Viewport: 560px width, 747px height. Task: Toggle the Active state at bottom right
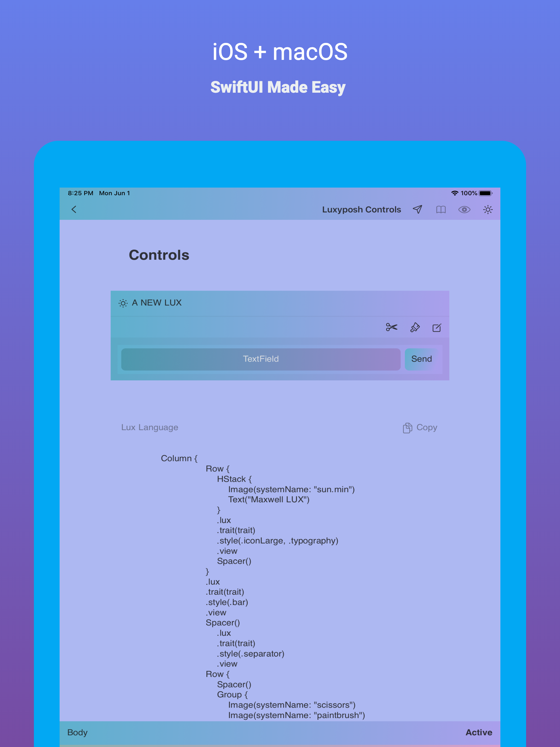coord(479,732)
